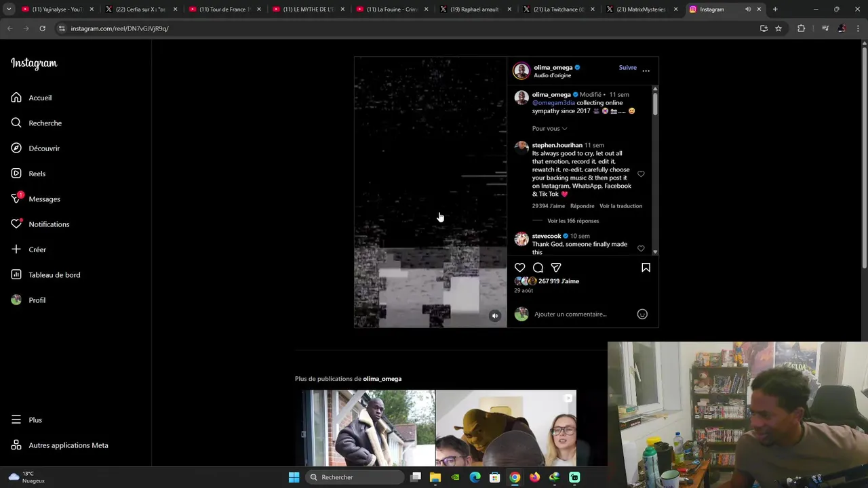Switch to the Cerfia sur X tab
Image resolution: width=868 pixels, height=488 pixels.
pos(140,9)
